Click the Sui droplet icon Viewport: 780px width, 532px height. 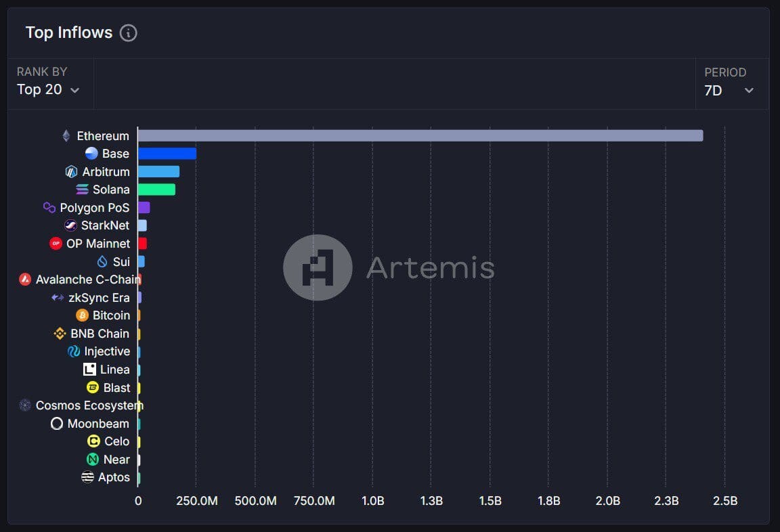tap(102, 261)
